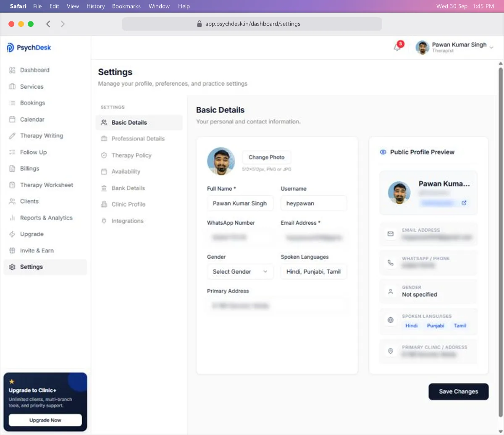This screenshot has width=504, height=435.
Task: Click the WhatsApp Number input field
Action: 240,238
